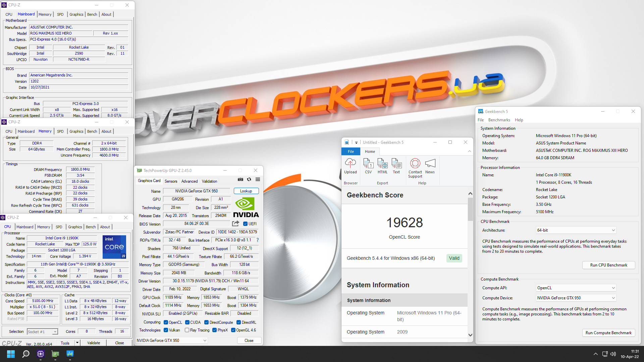Open Quick Access Toolbar customize arrow

point(356,142)
